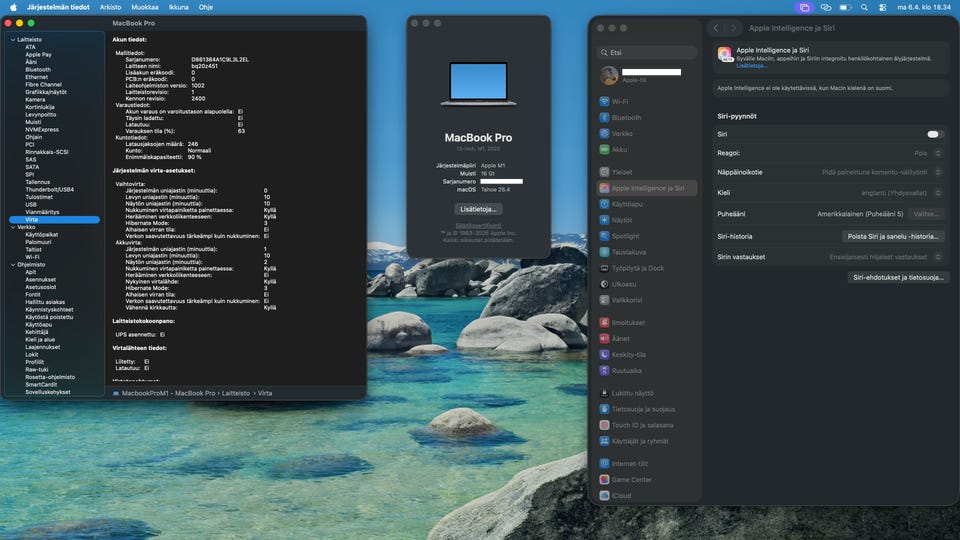Click Laitteisto in the path bar
Image resolution: width=960 pixels, height=540 pixels.
coord(236,393)
